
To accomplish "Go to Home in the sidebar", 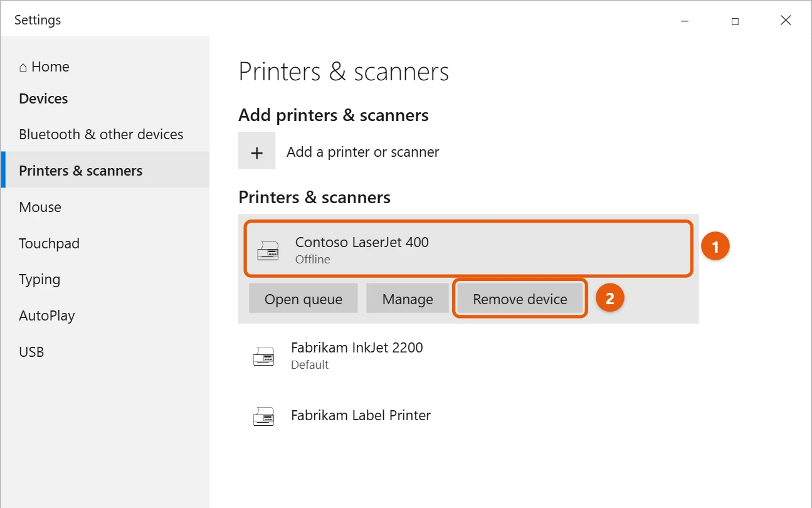I will point(44,66).
